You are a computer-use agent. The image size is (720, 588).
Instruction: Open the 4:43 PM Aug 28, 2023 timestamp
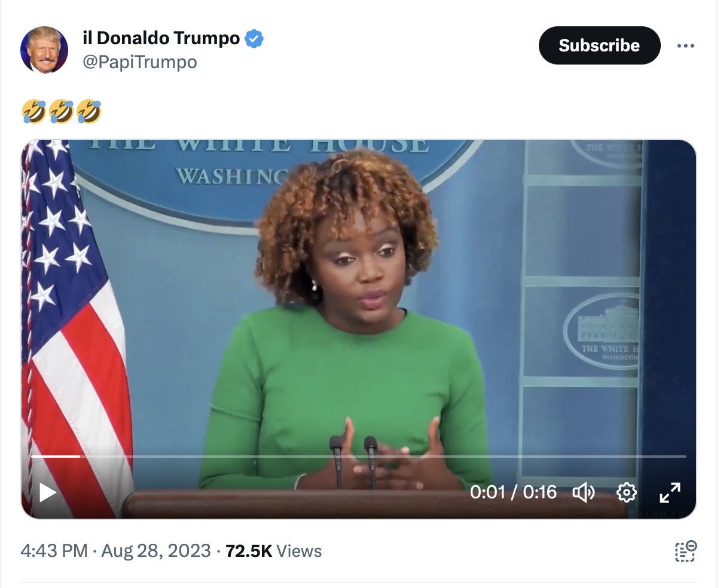click(115, 551)
